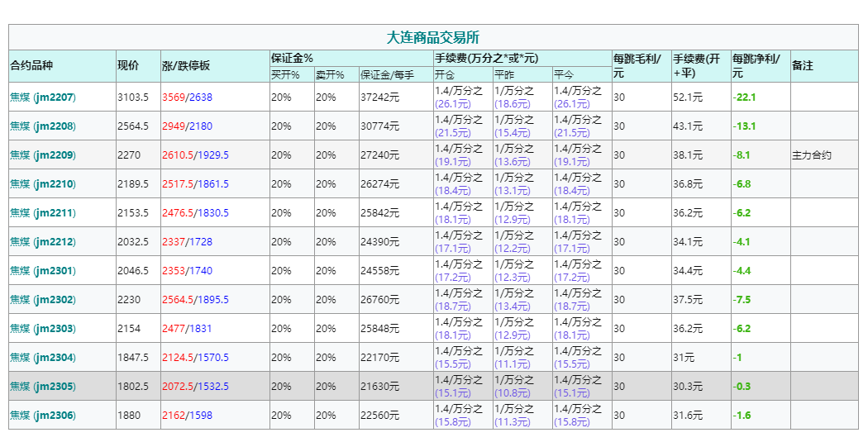Open the 焦煤 (jm2208) contract link

43,126
